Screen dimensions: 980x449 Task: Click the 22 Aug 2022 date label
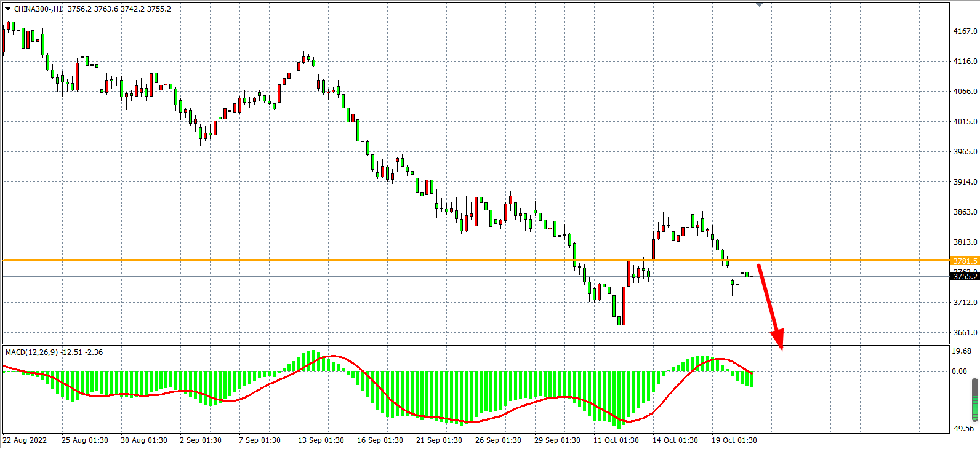25,440
